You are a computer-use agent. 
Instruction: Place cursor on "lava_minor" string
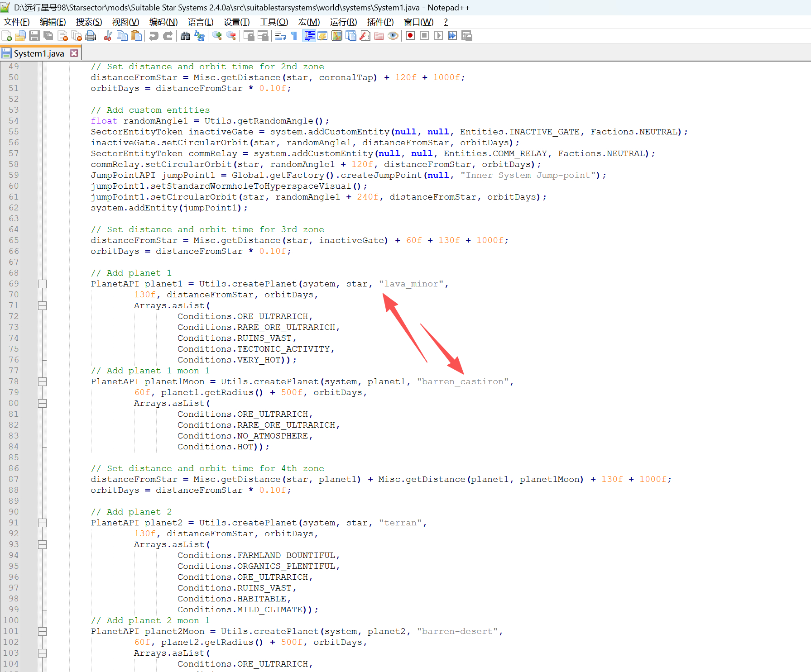click(411, 284)
